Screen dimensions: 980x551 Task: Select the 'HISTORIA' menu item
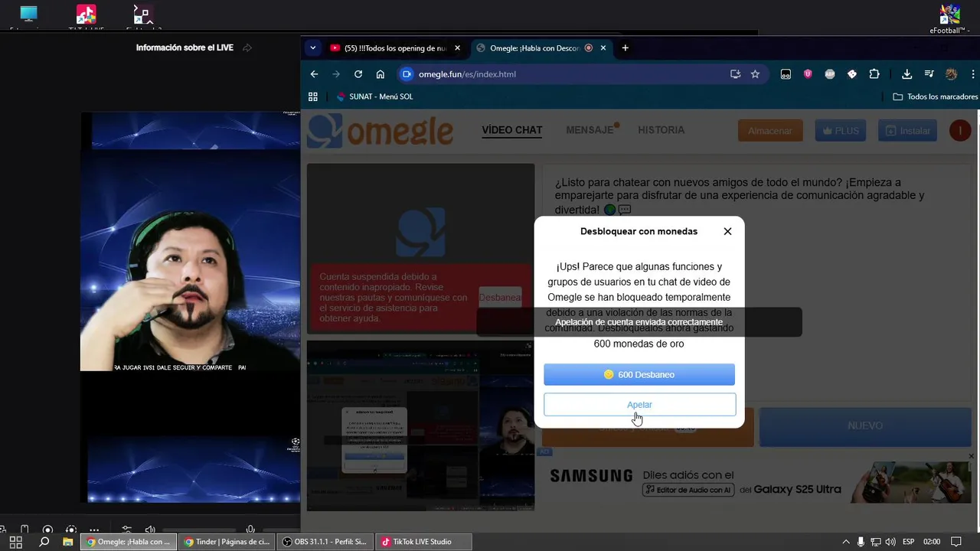pos(661,130)
